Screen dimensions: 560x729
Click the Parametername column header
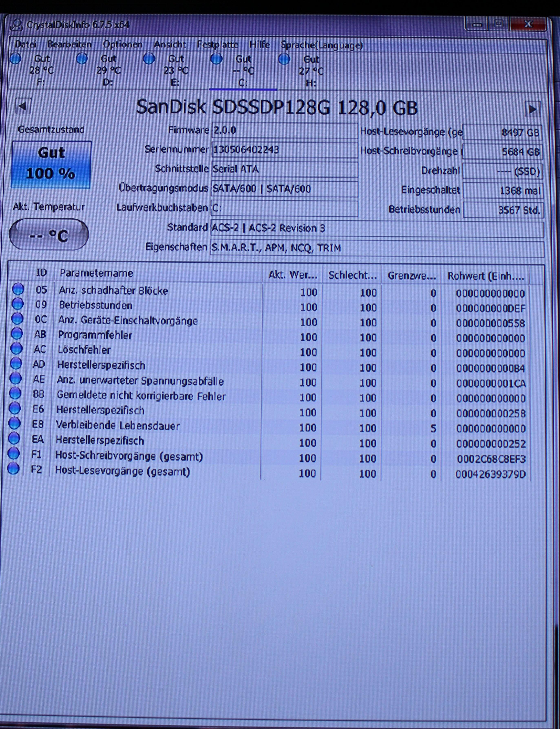(x=96, y=273)
